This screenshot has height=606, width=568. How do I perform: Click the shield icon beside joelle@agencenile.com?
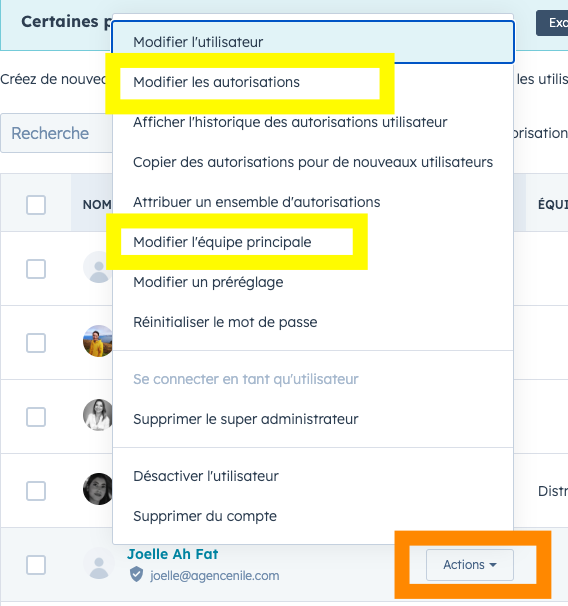click(136, 574)
